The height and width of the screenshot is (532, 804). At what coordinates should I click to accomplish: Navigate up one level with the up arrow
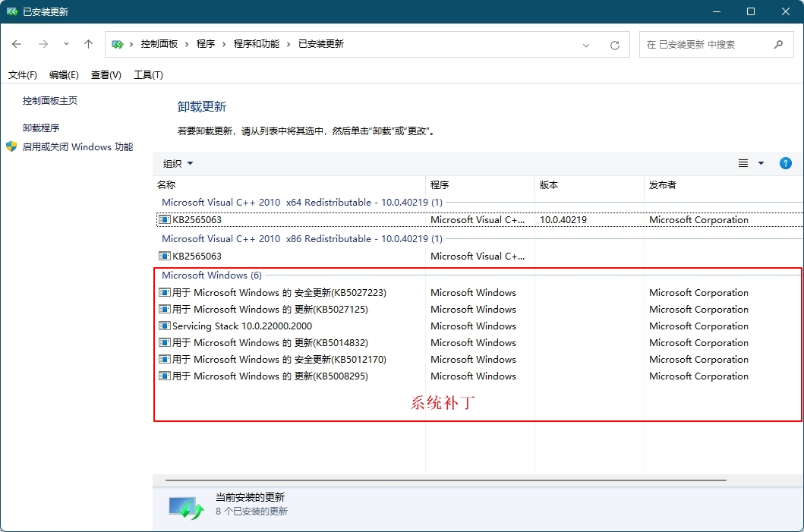[88, 44]
